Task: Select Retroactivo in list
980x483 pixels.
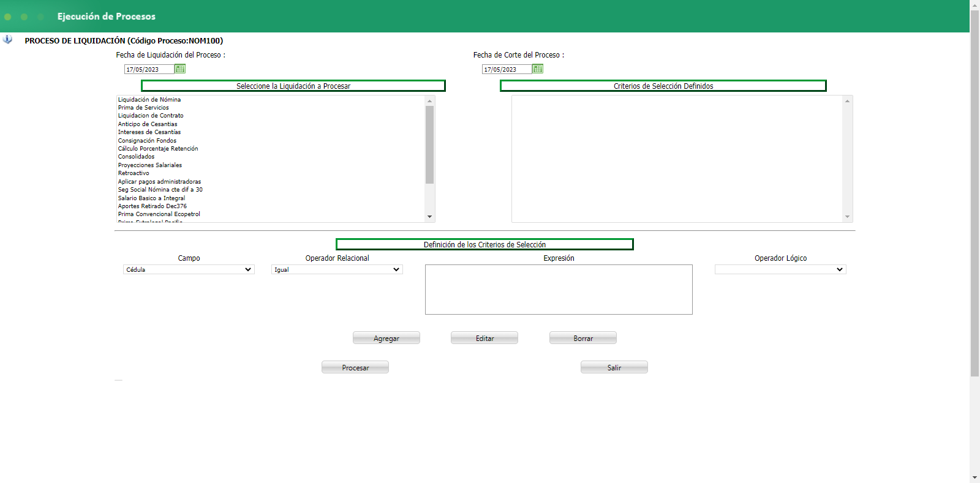Action: pyautogui.click(x=270, y=173)
